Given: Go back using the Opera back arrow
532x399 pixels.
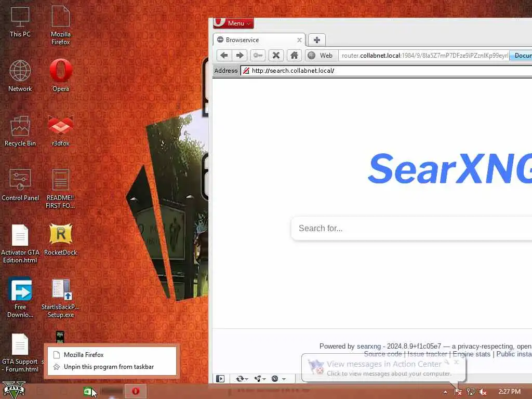Looking at the screenshot, I should coord(224,55).
